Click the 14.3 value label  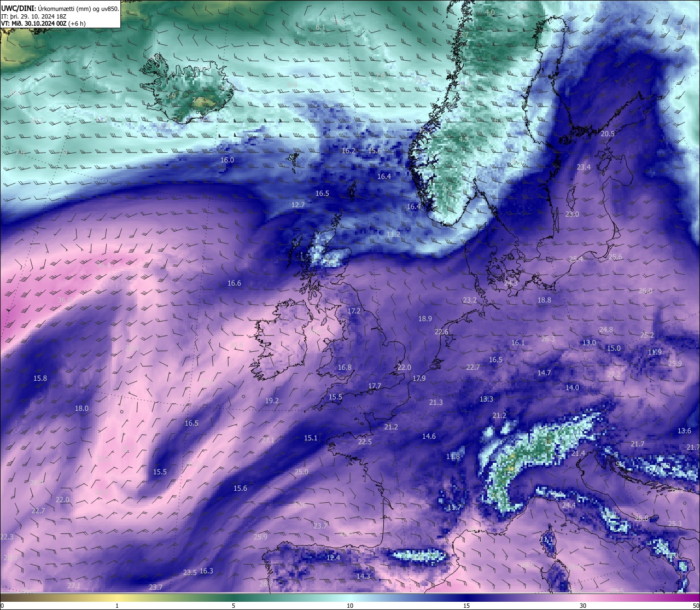coord(363,576)
